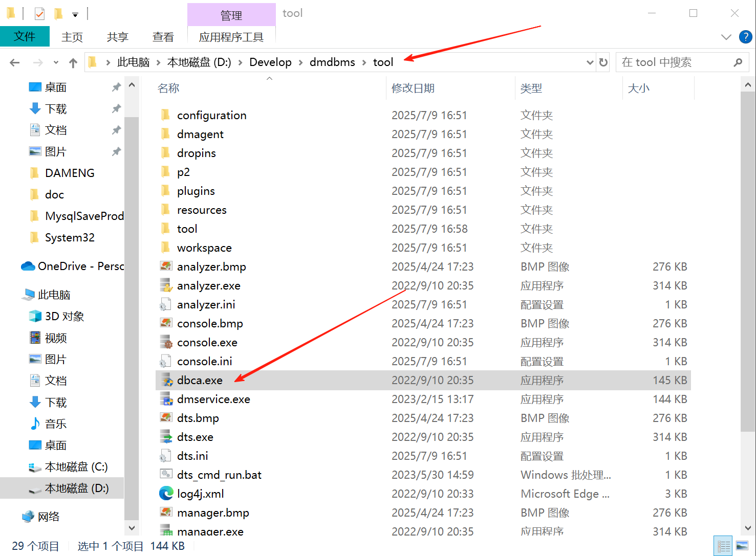Image resolution: width=756 pixels, height=556 pixels.
Task: Open the recent locations dropdown arrow
Action: point(56,62)
